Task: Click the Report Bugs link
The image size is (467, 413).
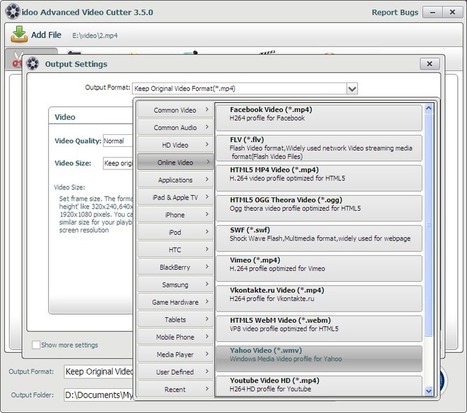Action: tap(395, 12)
